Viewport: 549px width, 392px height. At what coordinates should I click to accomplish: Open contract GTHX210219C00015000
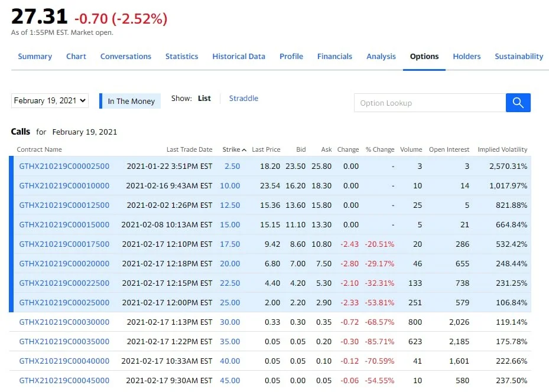point(64,224)
